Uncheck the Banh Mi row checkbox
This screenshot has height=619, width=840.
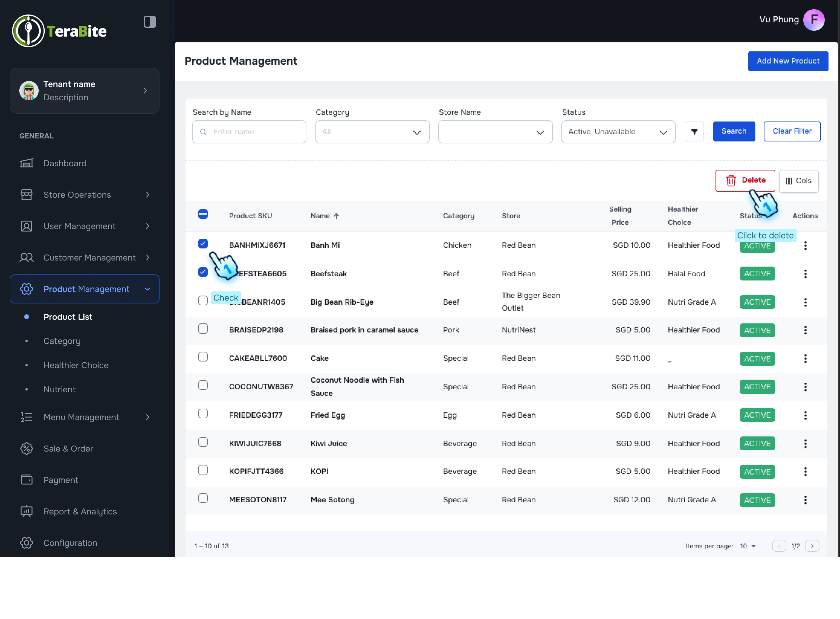coord(203,244)
